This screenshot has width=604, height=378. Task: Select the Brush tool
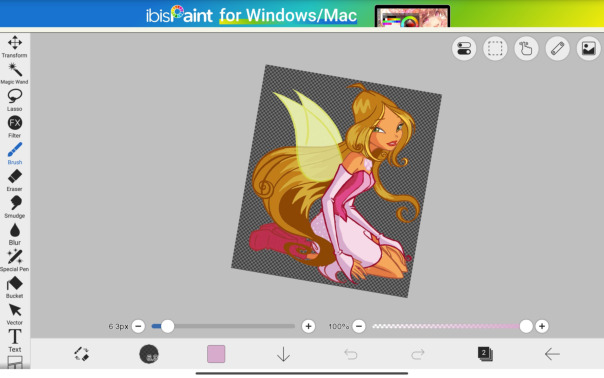point(15,153)
